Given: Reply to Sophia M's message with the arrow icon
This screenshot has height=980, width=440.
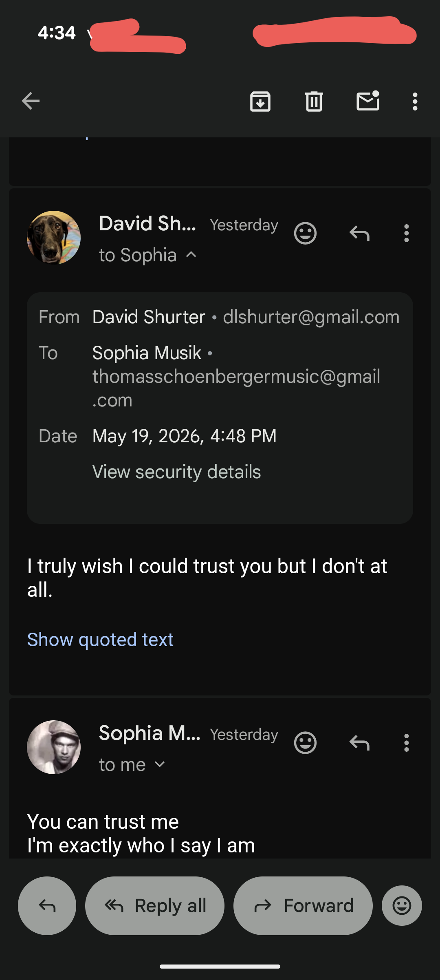Looking at the screenshot, I should [359, 743].
